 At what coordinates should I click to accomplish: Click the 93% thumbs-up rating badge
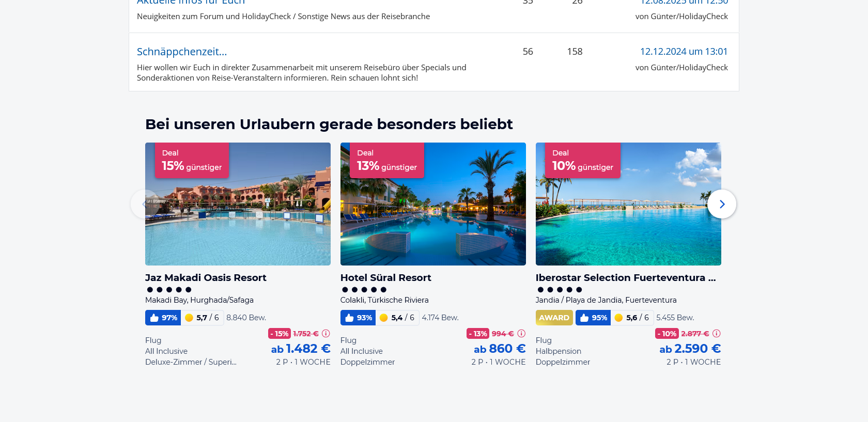coord(358,318)
